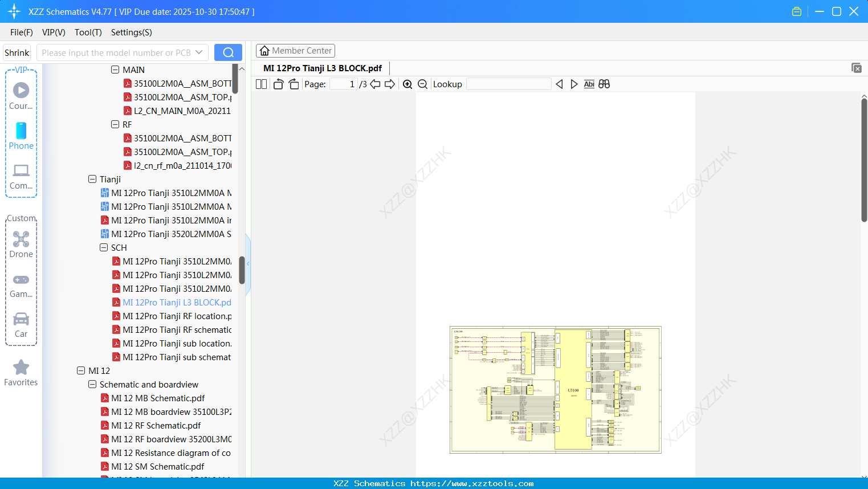
Task: Open MI 12Pro Tianji 3520L2MM0A boardview
Action: point(166,234)
